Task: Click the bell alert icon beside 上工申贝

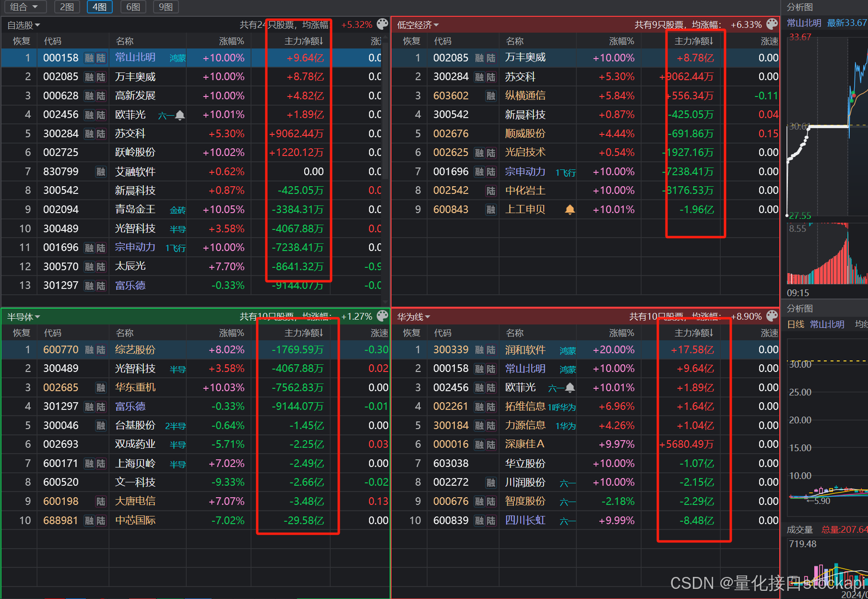Action: (x=570, y=210)
